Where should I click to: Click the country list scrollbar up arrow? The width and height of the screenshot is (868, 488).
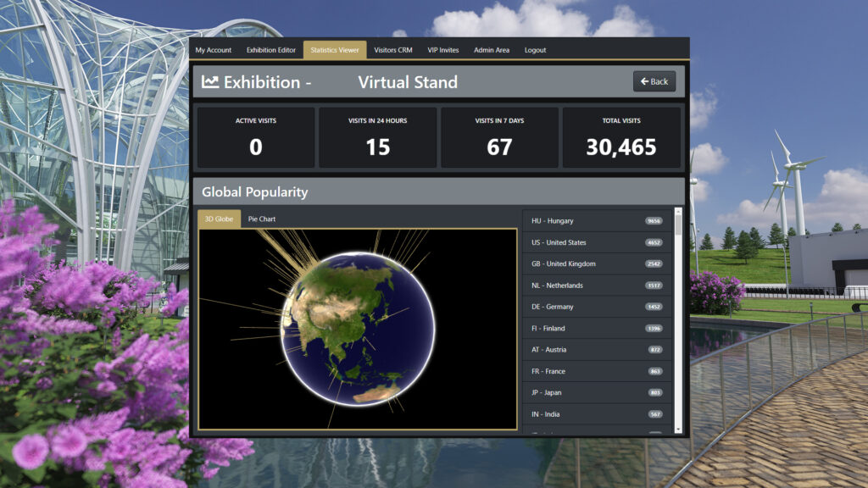coord(678,212)
